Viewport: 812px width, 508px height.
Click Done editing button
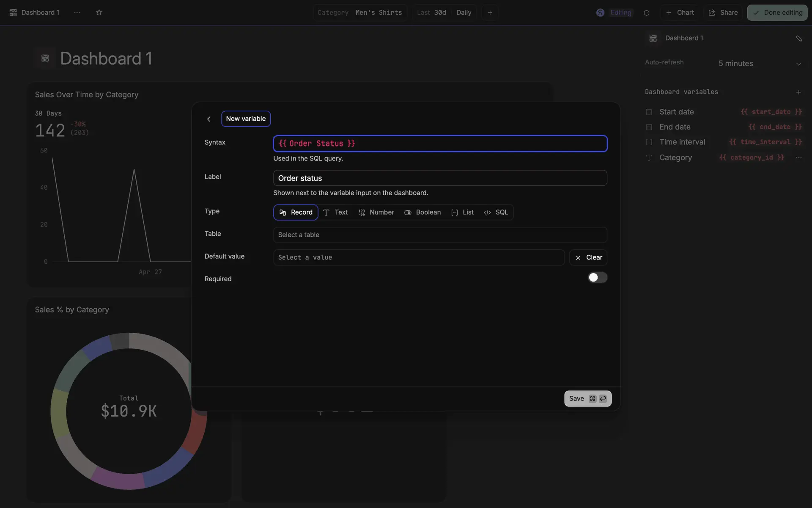[777, 13]
